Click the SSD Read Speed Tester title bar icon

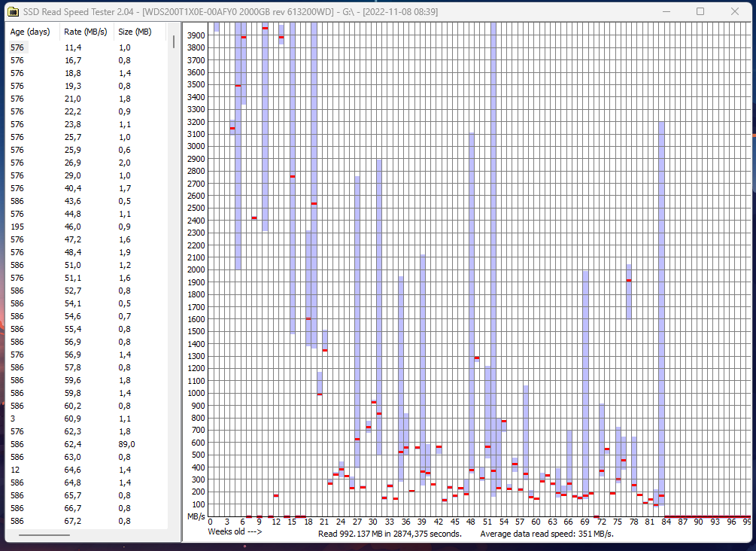click(x=13, y=11)
